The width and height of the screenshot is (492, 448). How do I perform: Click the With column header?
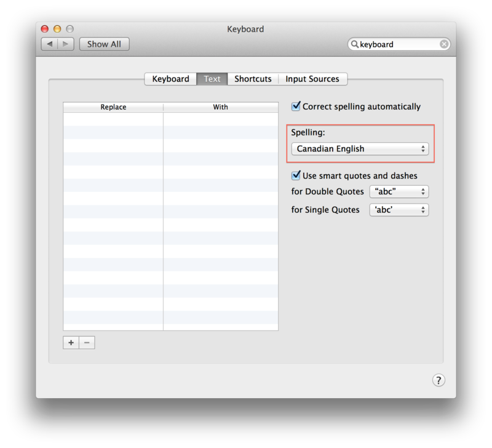(220, 107)
